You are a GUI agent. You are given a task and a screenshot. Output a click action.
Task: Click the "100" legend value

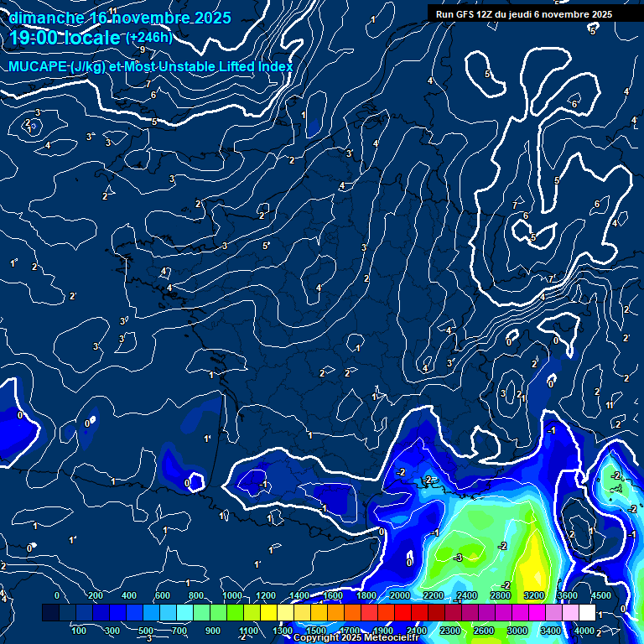click(79, 631)
